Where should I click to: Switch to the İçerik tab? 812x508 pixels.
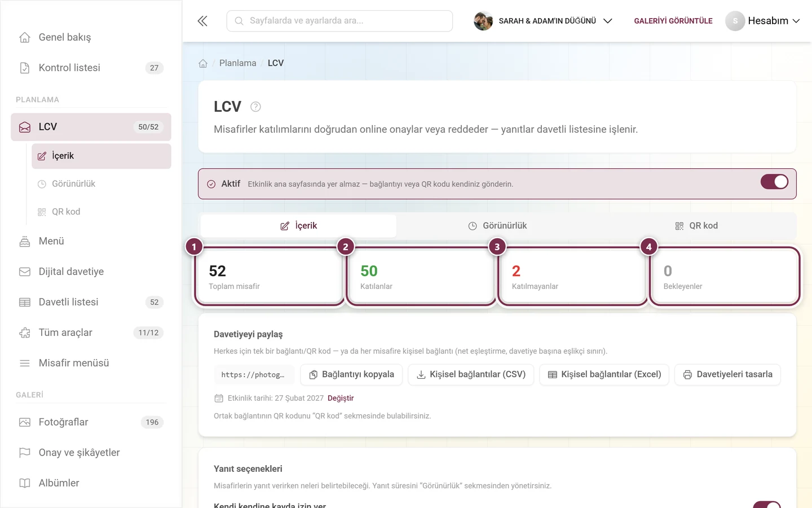pyautogui.click(x=299, y=226)
